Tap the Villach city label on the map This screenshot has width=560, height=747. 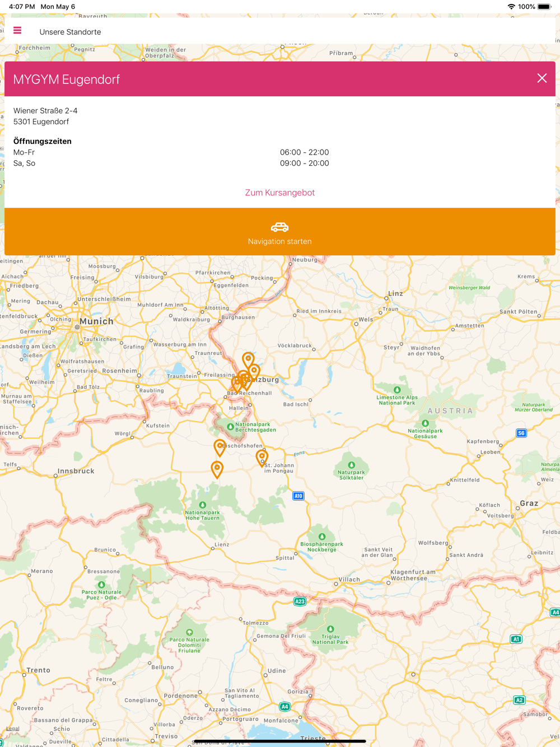pos(349,580)
